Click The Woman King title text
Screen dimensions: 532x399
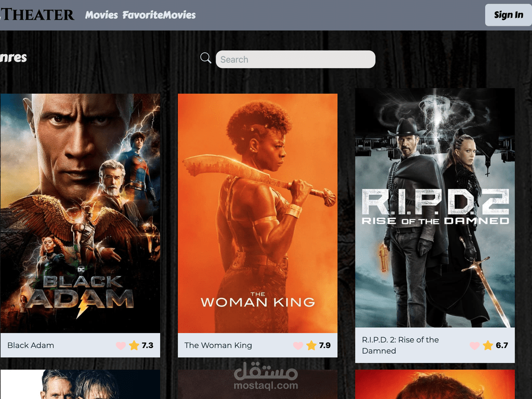(218, 345)
